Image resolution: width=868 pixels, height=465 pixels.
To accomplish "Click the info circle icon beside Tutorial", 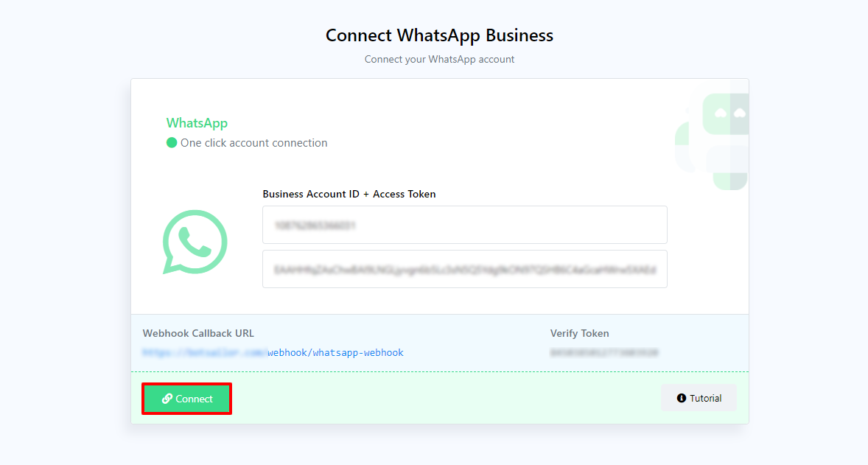I will [x=682, y=398].
